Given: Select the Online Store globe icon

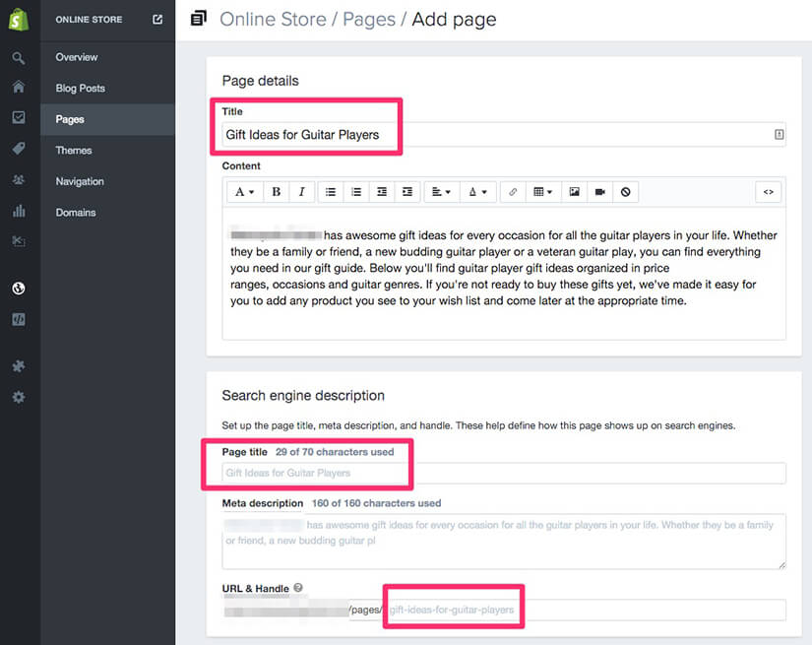Looking at the screenshot, I should pos(19,289).
